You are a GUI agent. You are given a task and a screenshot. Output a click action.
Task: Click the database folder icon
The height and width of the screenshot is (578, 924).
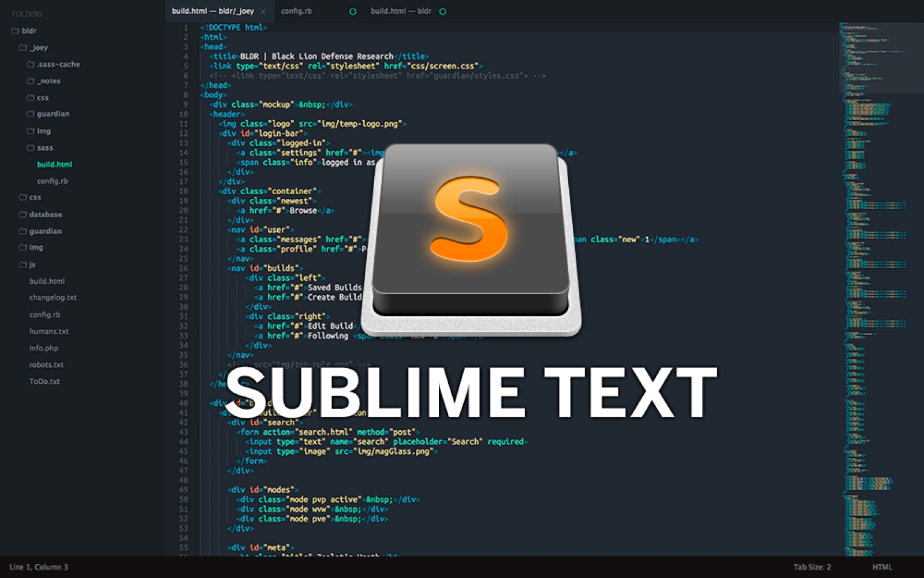pos(23,214)
